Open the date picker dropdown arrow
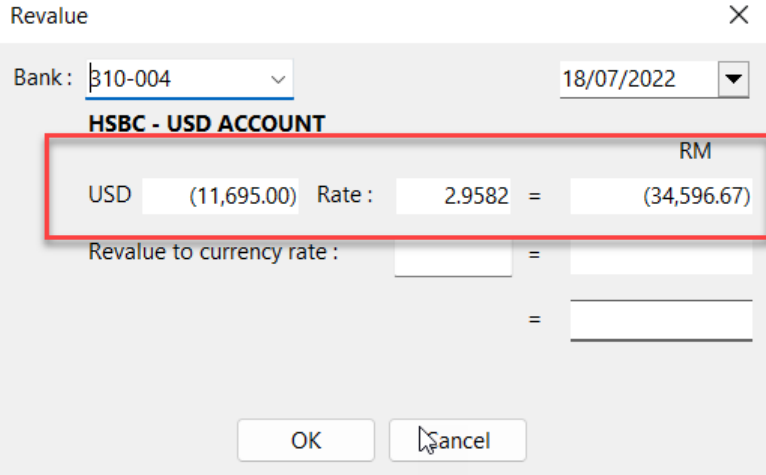This screenshot has height=475, width=766. [x=735, y=78]
